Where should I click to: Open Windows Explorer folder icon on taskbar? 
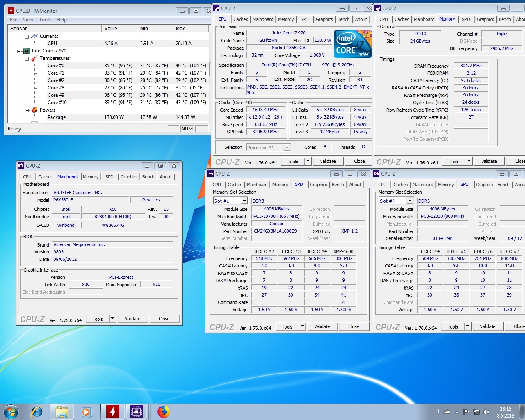tap(62, 411)
